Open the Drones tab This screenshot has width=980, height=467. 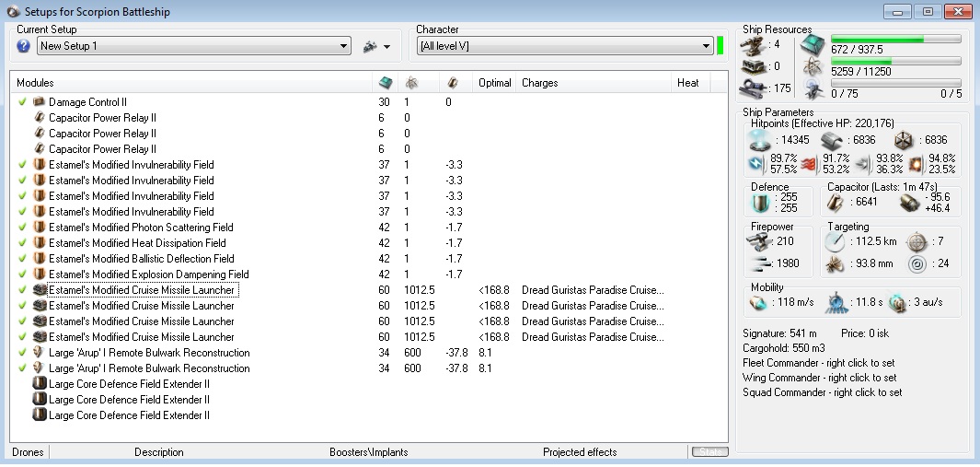(29, 452)
